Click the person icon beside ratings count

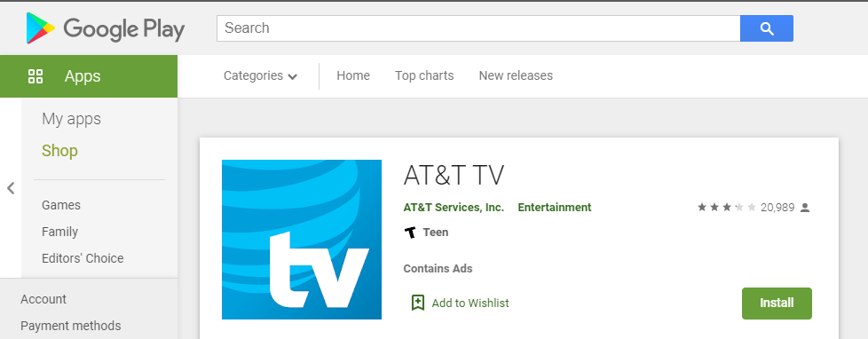[805, 208]
